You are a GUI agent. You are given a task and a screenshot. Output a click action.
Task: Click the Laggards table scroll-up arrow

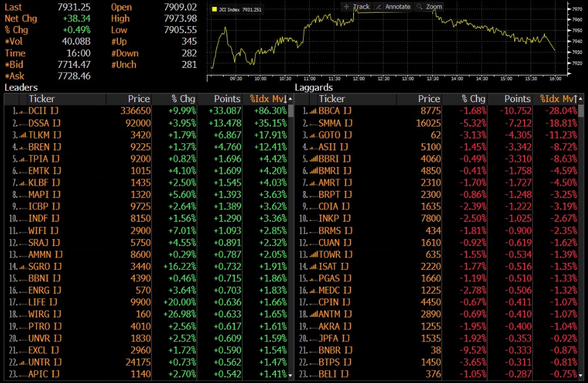click(580, 99)
